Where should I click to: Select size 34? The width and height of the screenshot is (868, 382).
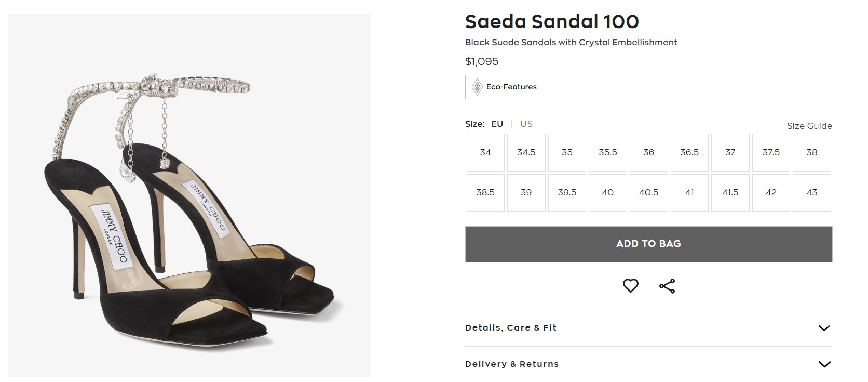pyautogui.click(x=485, y=152)
